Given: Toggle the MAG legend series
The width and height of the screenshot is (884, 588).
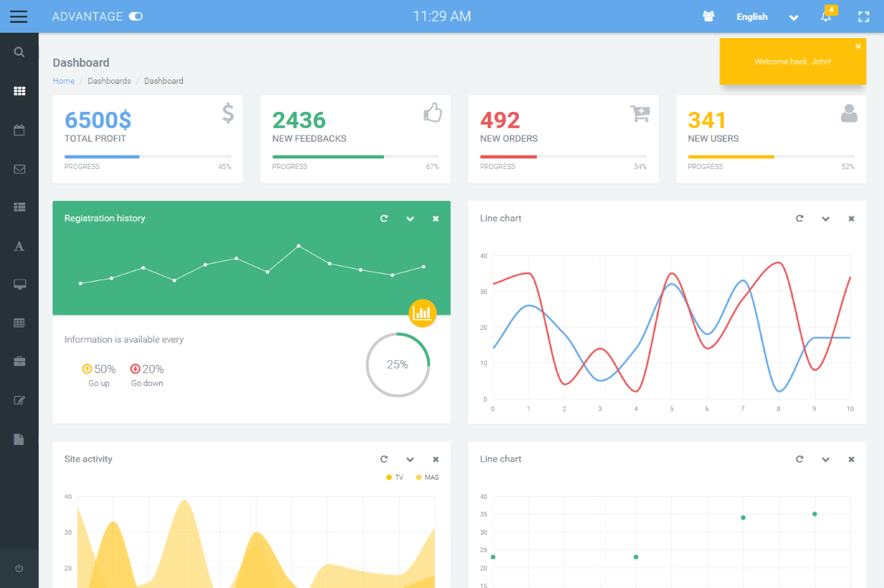Looking at the screenshot, I should tap(427, 478).
